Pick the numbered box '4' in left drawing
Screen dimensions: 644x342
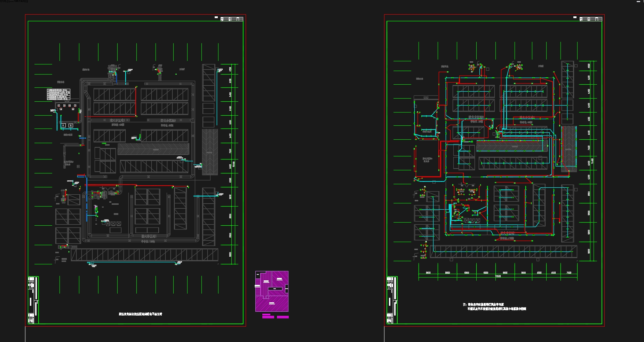tap(63, 125)
